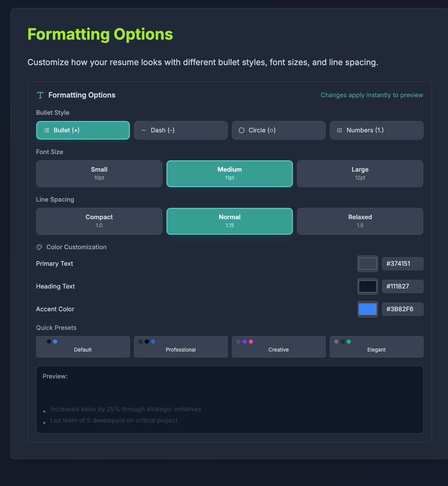448x486 pixels.
Task: Select the Dash (-) bullet style
Action: coord(181,130)
